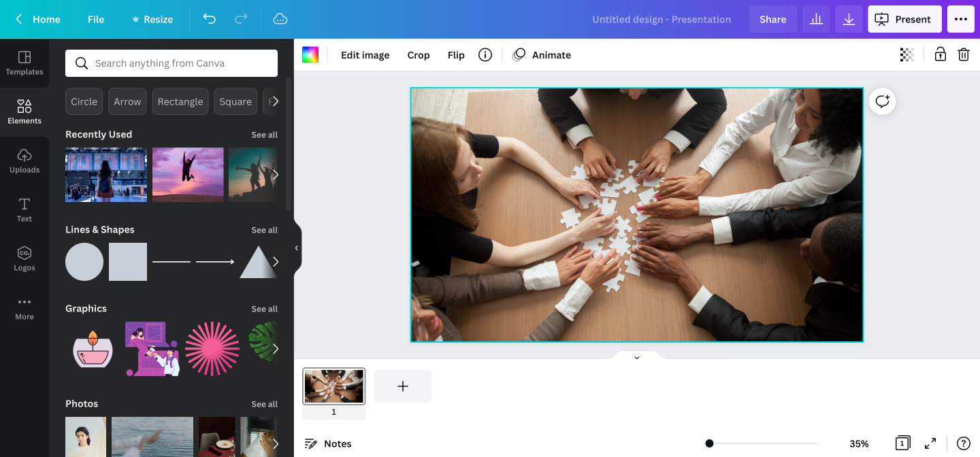
Task: Add the airport traveler recent photo
Action: tap(106, 175)
